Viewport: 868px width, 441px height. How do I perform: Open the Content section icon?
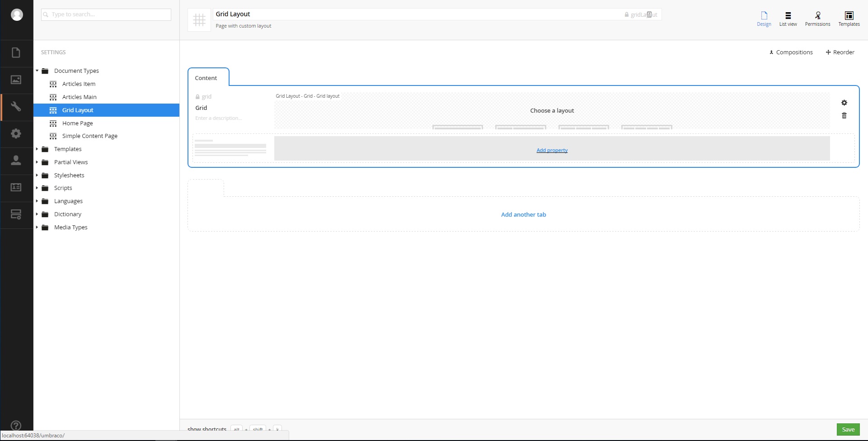pyautogui.click(x=16, y=53)
